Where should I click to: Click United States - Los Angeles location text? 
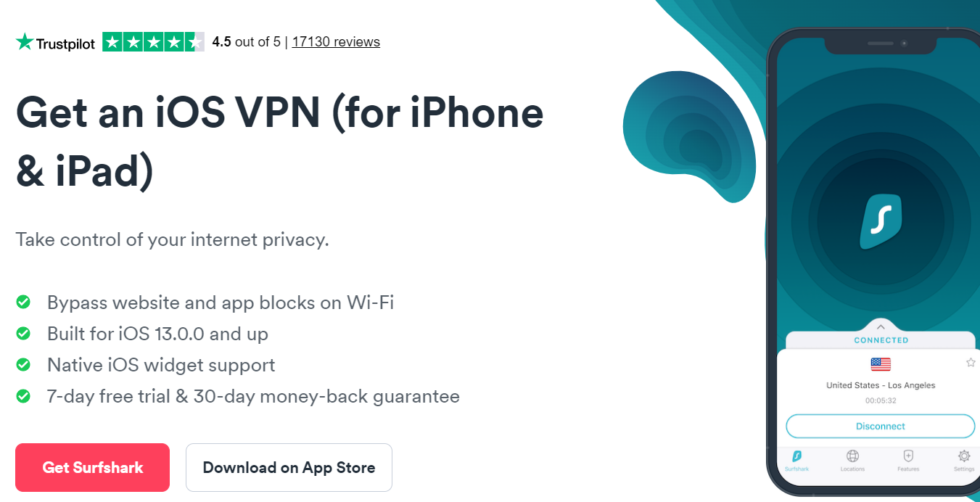click(881, 385)
